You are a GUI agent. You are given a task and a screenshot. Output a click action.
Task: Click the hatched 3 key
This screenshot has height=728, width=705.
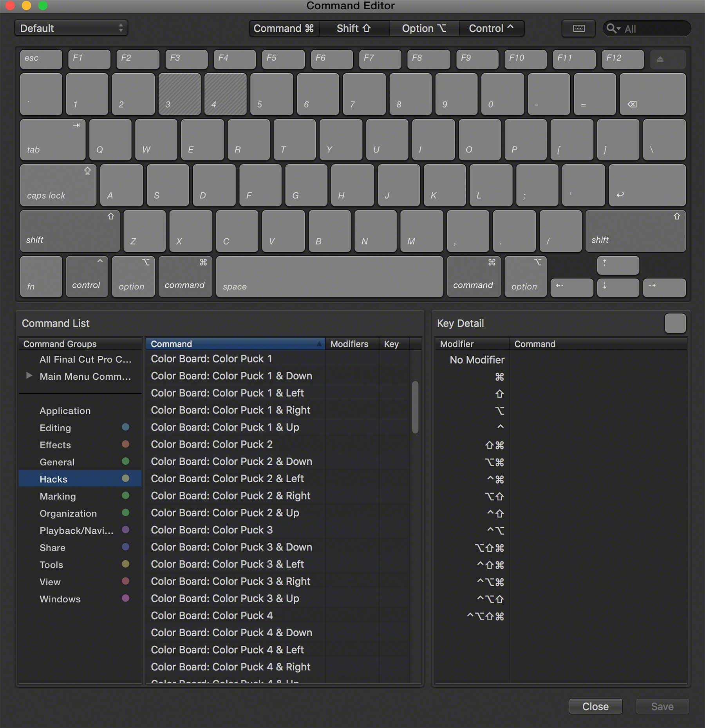coord(179,94)
